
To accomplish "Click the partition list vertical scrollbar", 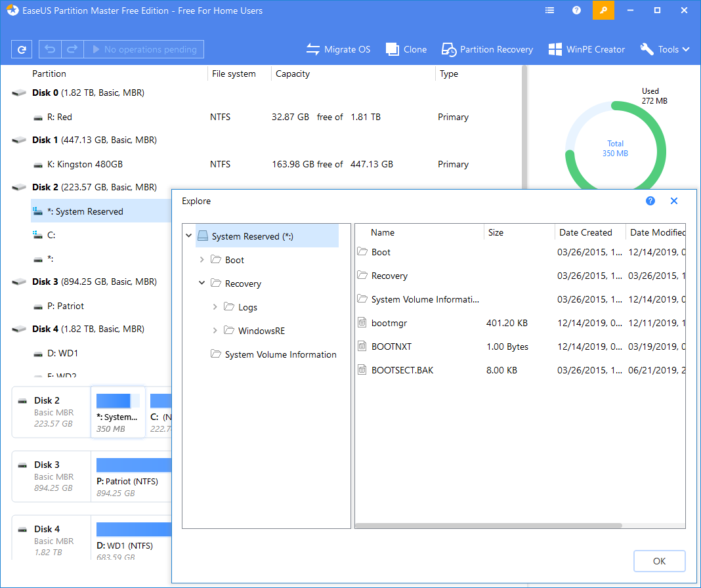I will coord(524,127).
